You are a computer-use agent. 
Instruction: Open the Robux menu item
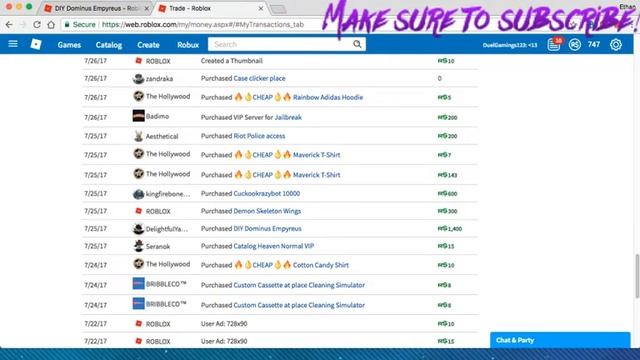coord(188,45)
